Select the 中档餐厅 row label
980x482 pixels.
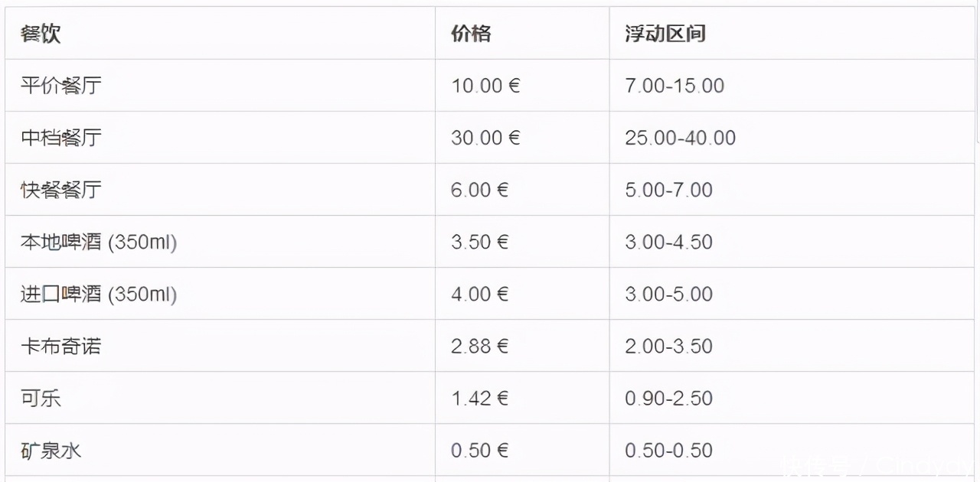(61, 138)
